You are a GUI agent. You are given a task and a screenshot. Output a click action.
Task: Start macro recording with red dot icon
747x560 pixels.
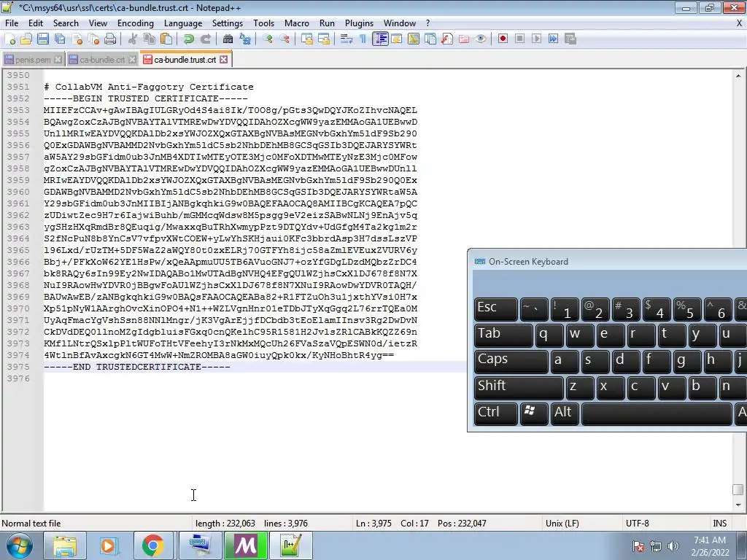[503, 39]
